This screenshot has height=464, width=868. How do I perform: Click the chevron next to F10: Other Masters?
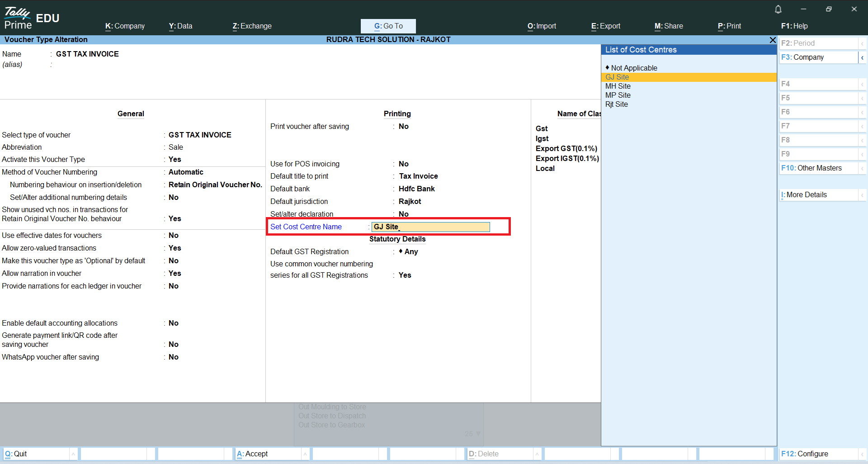pos(862,168)
